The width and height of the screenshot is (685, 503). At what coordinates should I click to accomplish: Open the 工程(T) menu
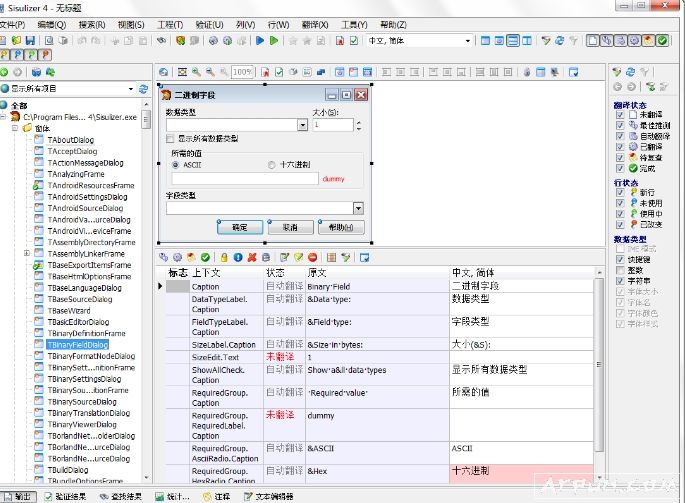tap(170, 23)
